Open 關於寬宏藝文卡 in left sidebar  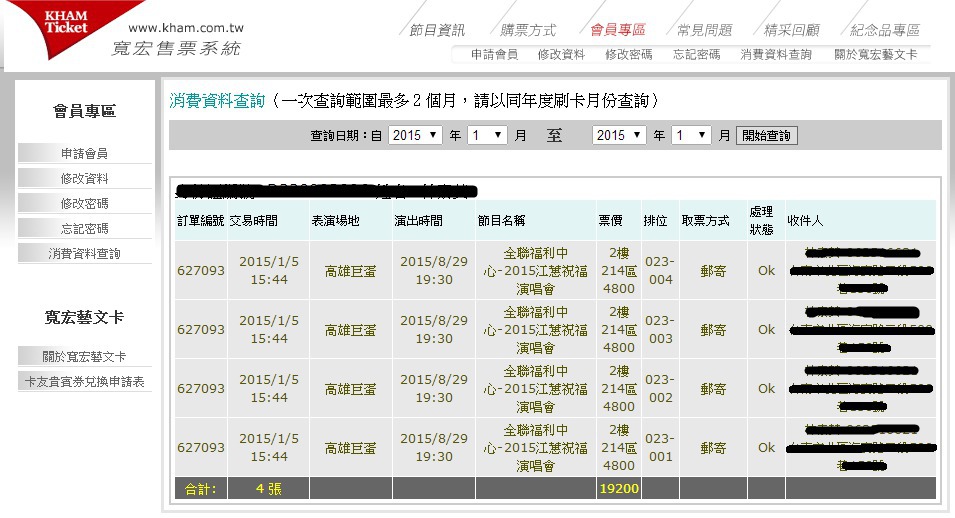click(x=85, y=357)
